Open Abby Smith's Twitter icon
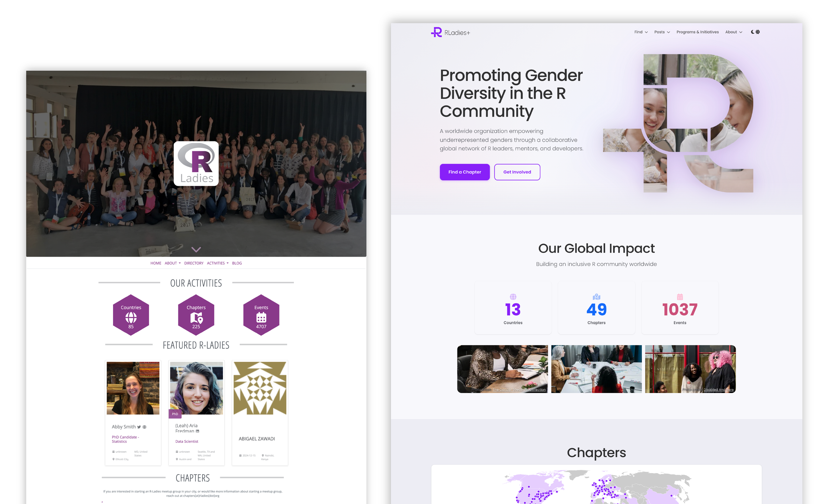Screen dimensions: 831x504 coord(139,427)
